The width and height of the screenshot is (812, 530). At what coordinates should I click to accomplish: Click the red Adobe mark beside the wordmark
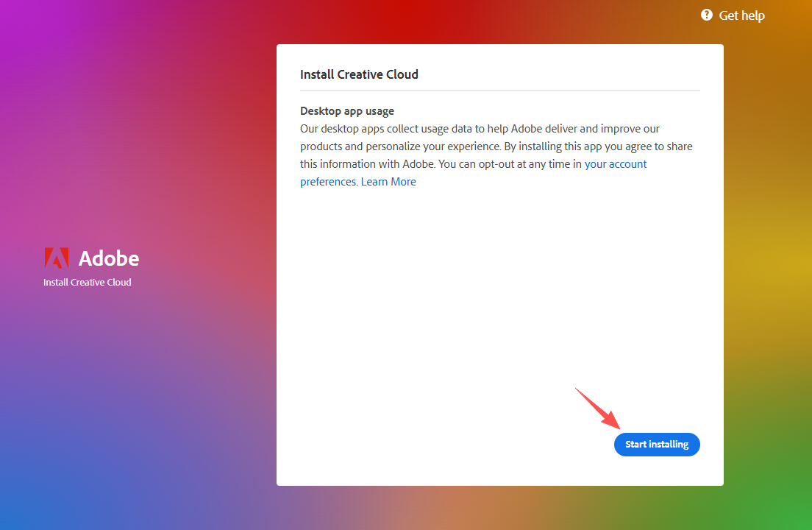56,258
